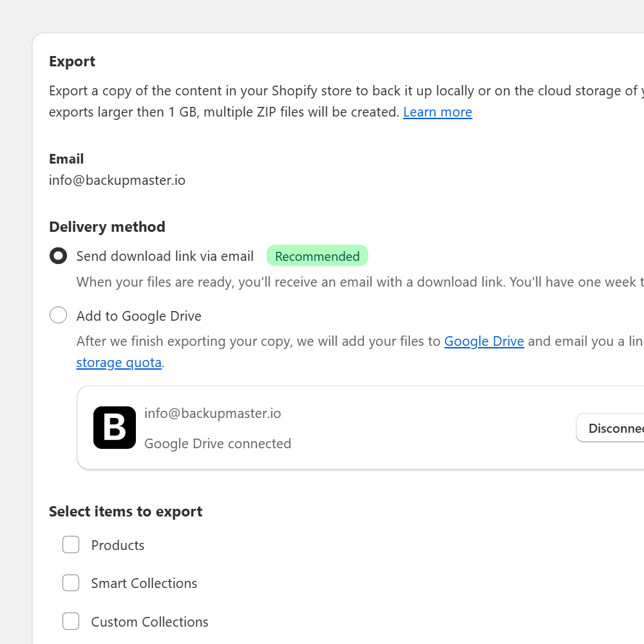Click the Select items to export heading
The height and width of the screenshot is (644, 644).
(126, 511)
